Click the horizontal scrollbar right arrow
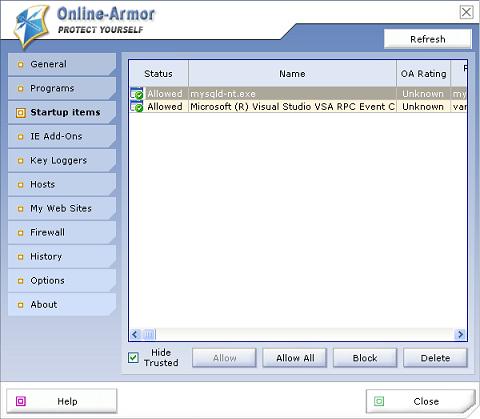 click(460, 334)
